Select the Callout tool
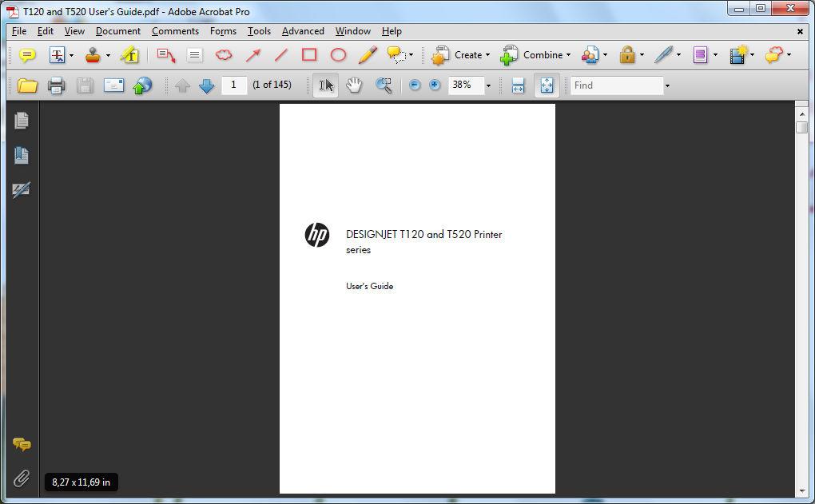 tap(166, 55)
